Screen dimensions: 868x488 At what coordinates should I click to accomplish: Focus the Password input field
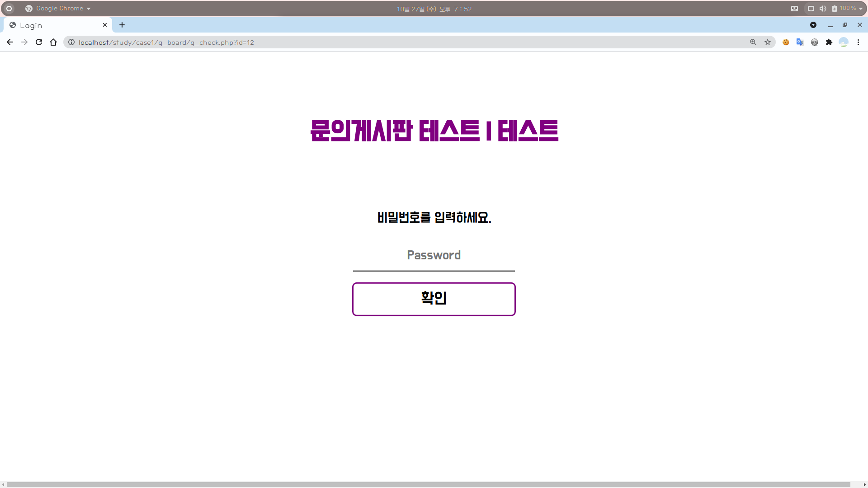point(434,255)
